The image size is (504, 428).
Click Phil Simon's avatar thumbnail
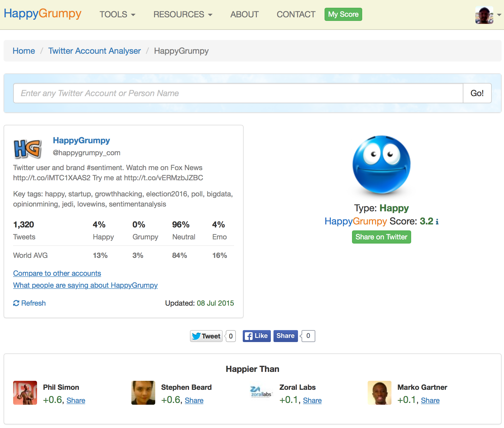25,393
